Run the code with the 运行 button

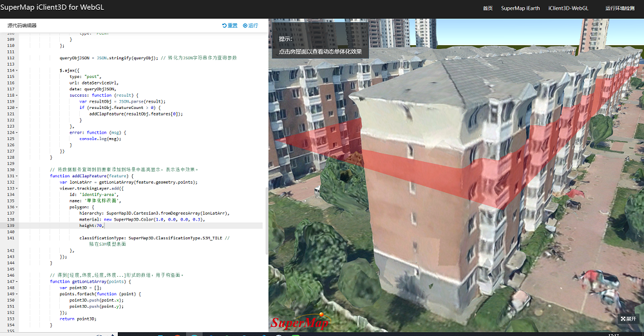pos(250,26)
